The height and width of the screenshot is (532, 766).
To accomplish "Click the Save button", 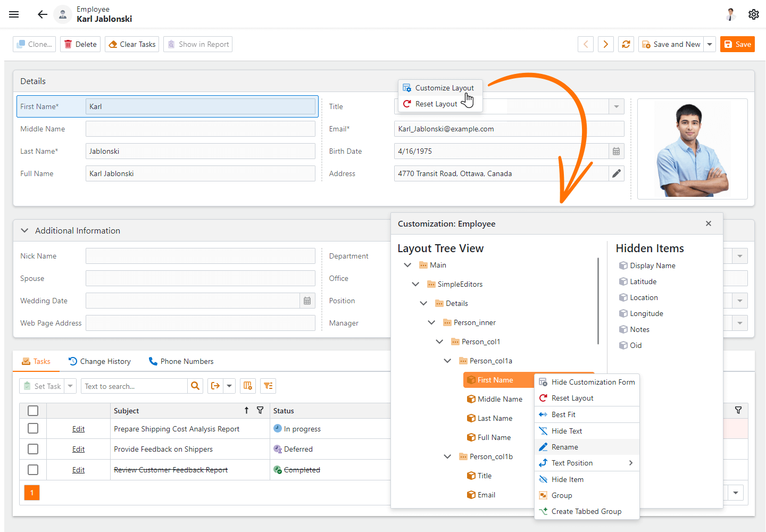I will click(737, 44).
